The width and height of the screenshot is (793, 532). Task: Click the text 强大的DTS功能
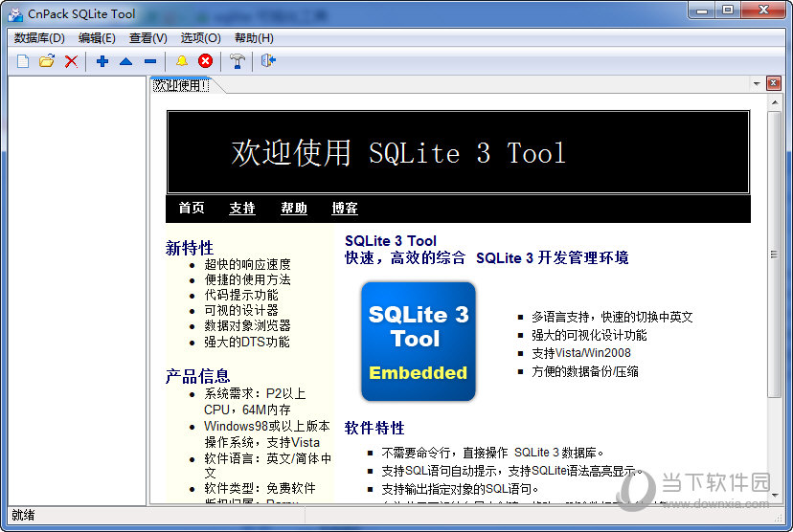[247, 342]
